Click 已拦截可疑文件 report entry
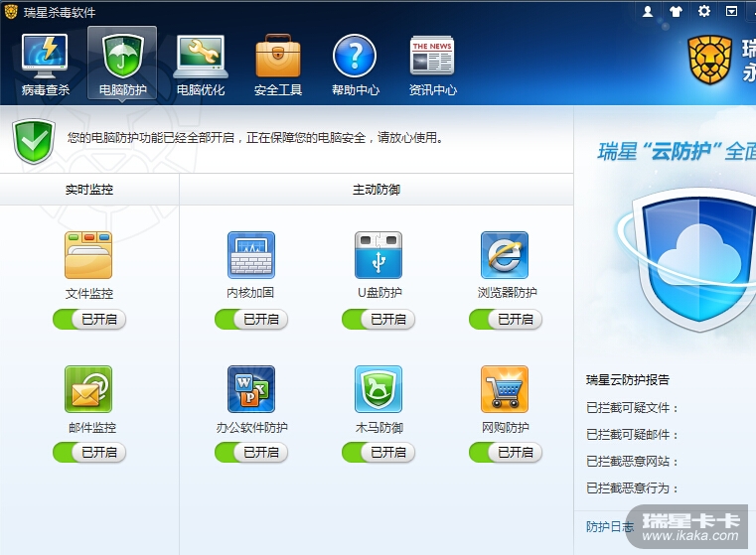This screenshot has height=555, width=756. (633, 408)
